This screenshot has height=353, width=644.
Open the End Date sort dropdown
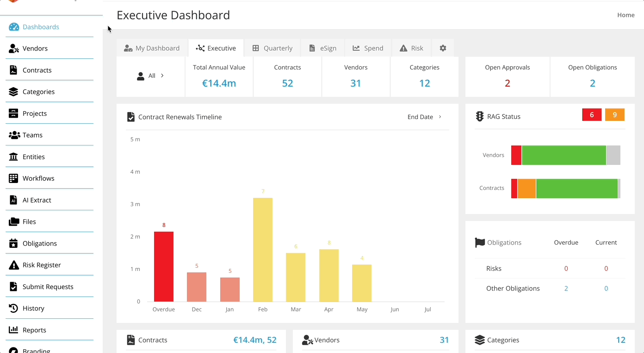point(424,117)
